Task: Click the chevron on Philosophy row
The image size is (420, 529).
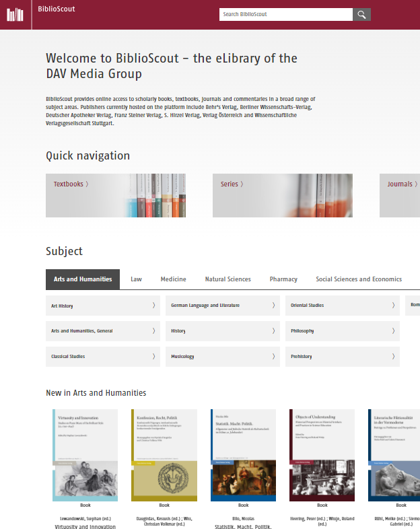Action: 393,331
